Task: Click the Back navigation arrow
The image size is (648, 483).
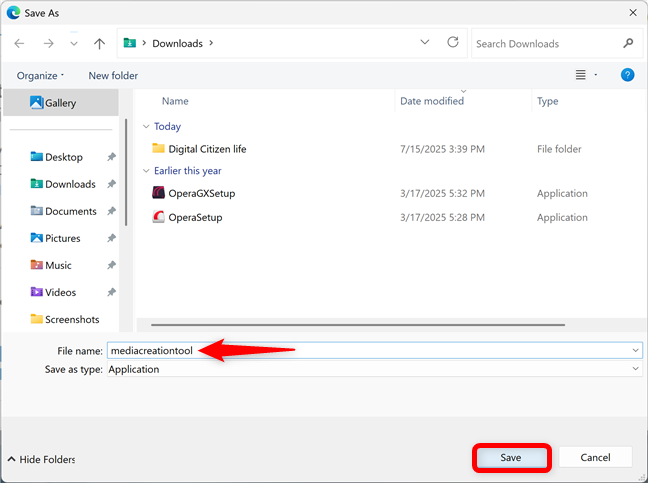Action: [x=19, y=43]
